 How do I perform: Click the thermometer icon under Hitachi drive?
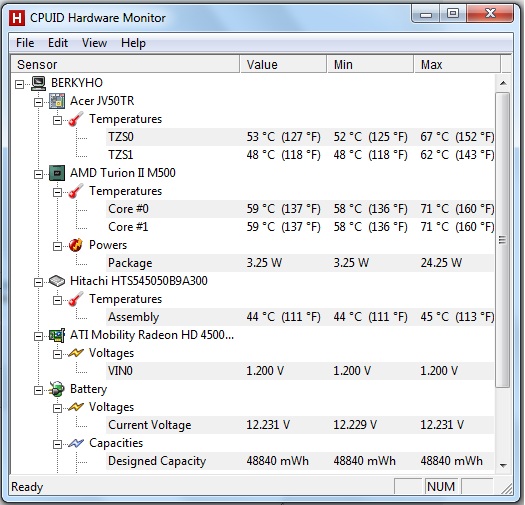click(x=76, y=299)
